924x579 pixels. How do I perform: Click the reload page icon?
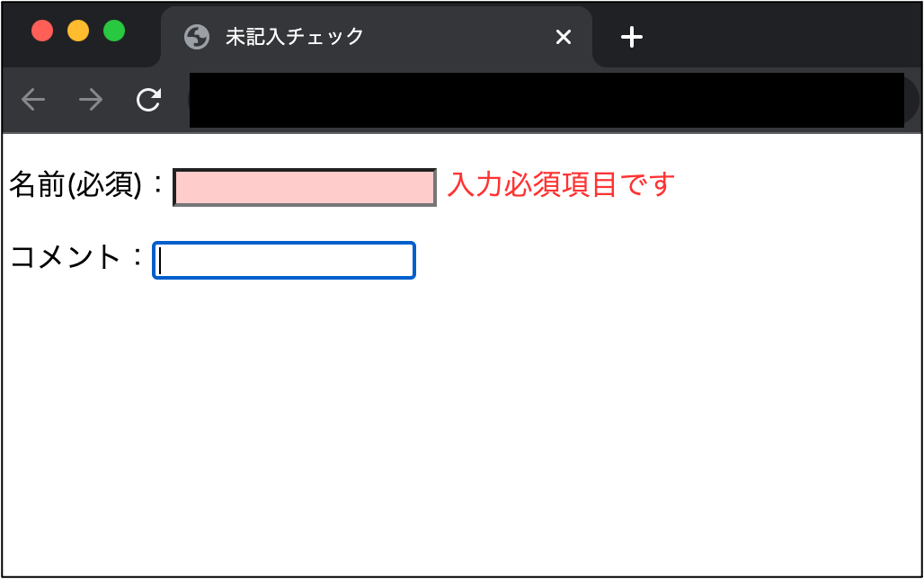[148, 100]
